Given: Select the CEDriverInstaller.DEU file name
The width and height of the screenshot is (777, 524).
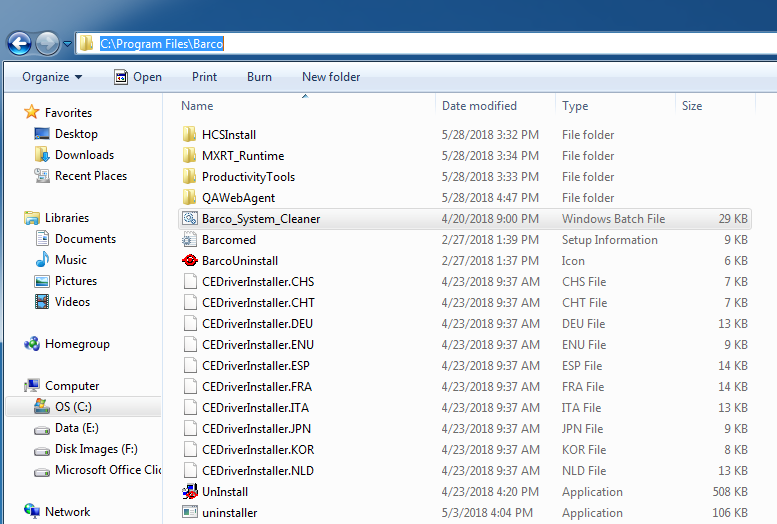Looking at the screenshot, I should [x=257, y=323].
